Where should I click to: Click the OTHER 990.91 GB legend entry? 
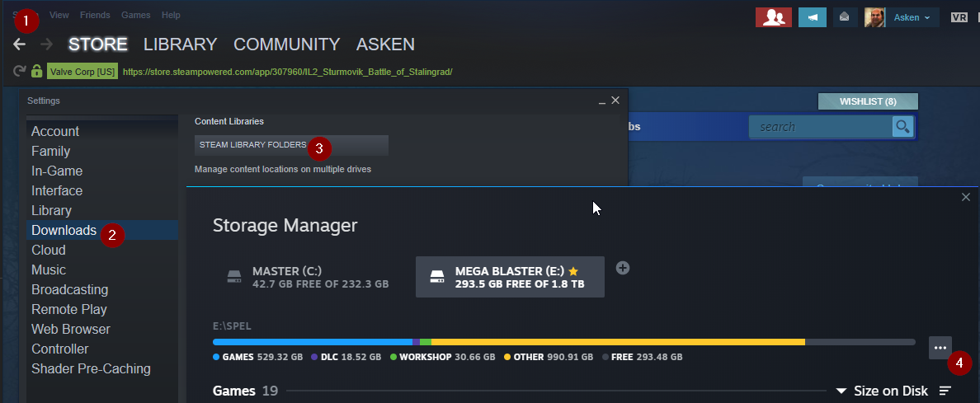(548, 358)
